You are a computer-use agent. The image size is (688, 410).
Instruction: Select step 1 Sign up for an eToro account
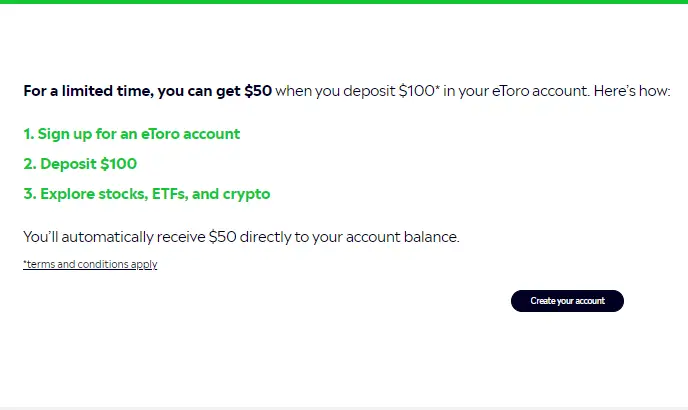pyautogui.click(x=132, y=134)
